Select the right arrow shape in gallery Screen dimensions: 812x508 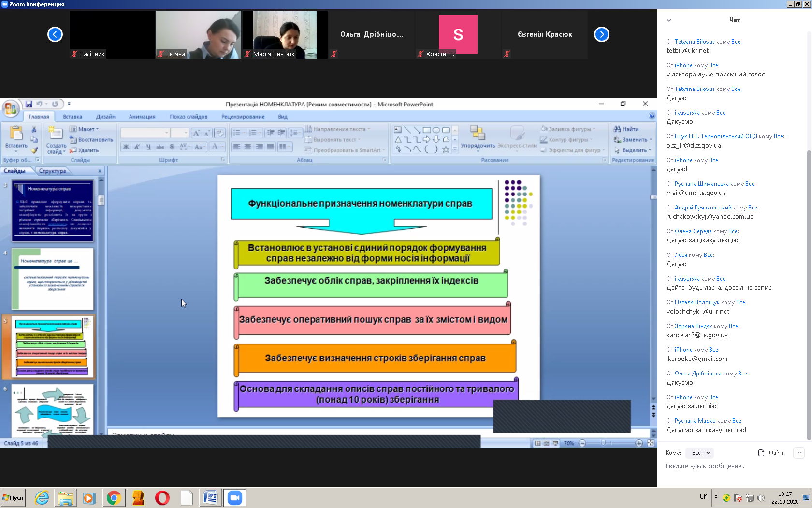click(426, 140)
